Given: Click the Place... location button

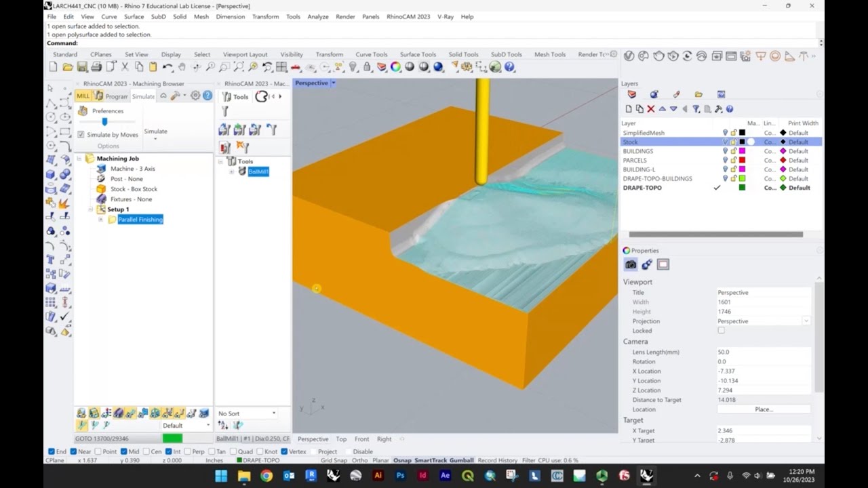Looking at the screenshot, I should coord(764,409).
